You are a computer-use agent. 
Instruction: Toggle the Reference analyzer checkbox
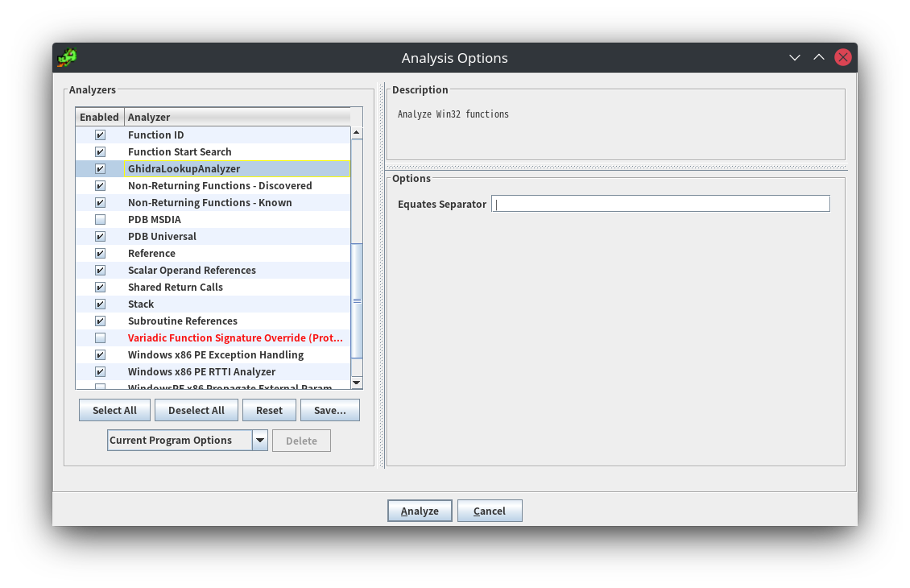pos(101,253)
